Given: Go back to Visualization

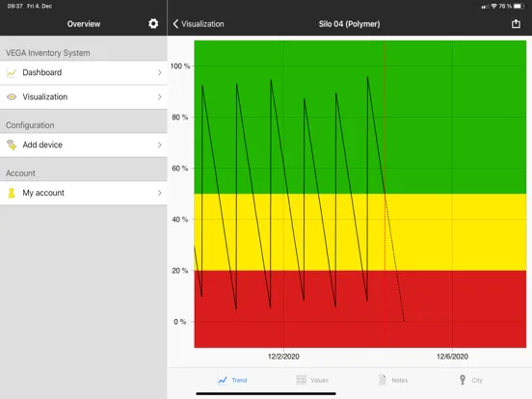Looking at the screenshot, I should point(199,24).
